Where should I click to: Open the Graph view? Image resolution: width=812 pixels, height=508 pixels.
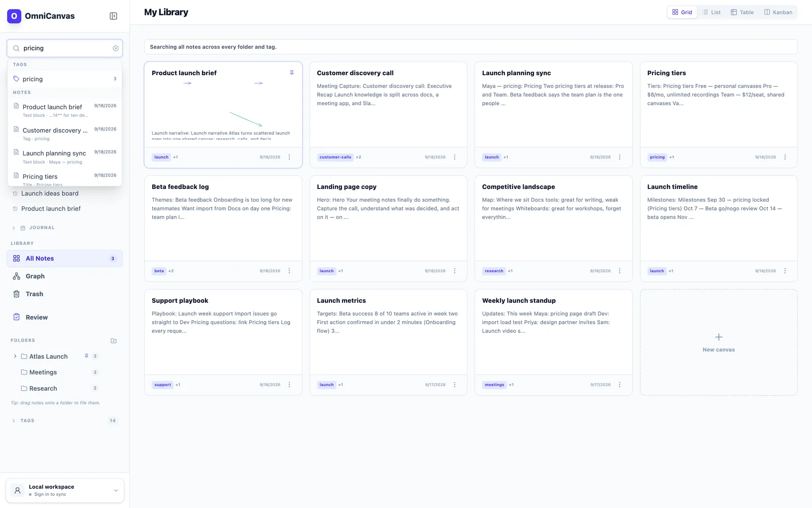(x=64, y=276)
